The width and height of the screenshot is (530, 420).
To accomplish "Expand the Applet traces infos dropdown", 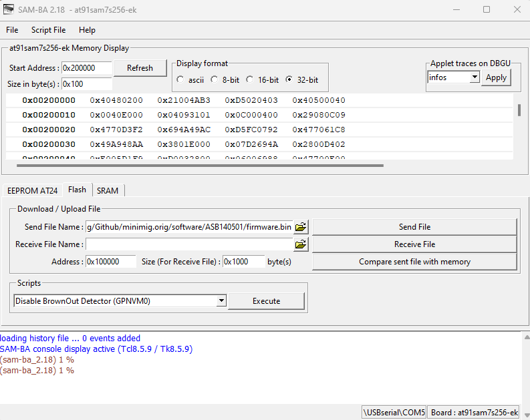I will tap(474, 77).
